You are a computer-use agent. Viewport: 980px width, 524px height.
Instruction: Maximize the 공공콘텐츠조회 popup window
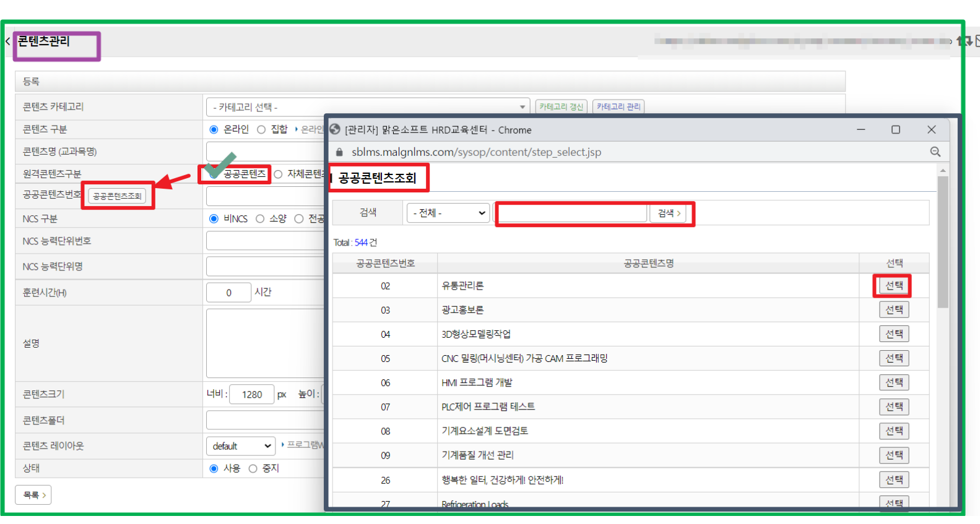(895, 129)
